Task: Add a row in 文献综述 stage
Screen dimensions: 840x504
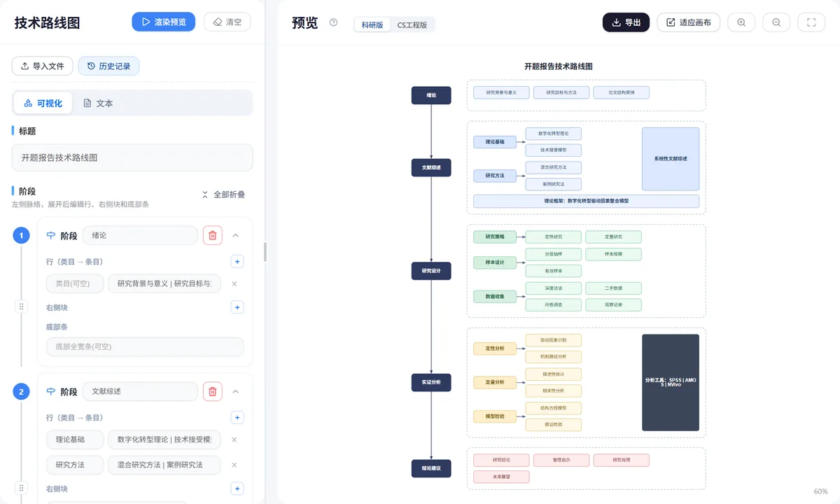Action: (237, 418)
